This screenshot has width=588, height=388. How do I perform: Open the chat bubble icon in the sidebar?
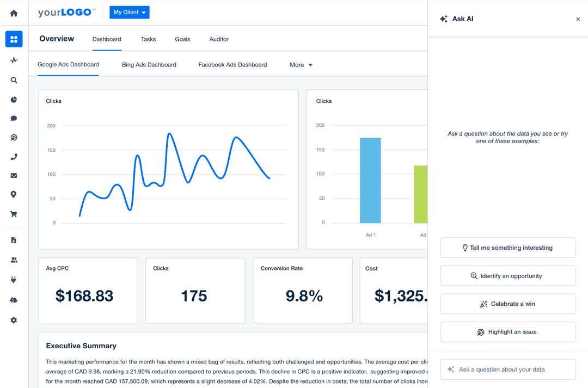pos(14,119)
